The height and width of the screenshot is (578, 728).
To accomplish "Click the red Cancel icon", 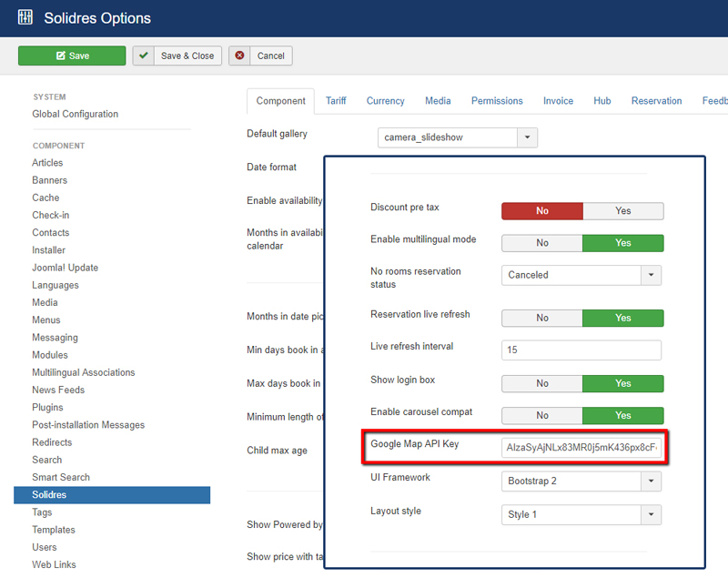I will [x=240, y=56].
